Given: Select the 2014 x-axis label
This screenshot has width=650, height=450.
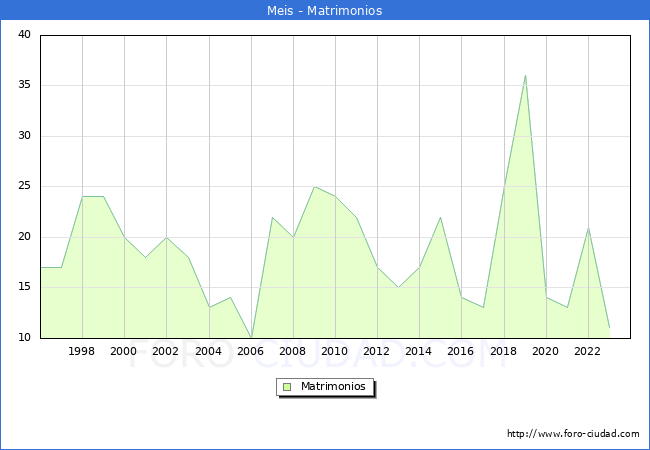Looking at the screenshot, I should [419, 351].
